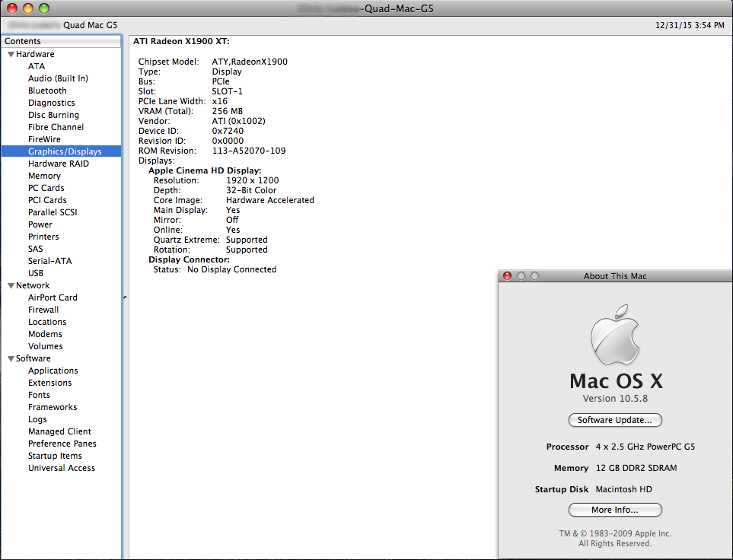The width and height of the screenshot is (733, 560).
Task: Collapse the Hardware section triangle
Action: [11, 54]
